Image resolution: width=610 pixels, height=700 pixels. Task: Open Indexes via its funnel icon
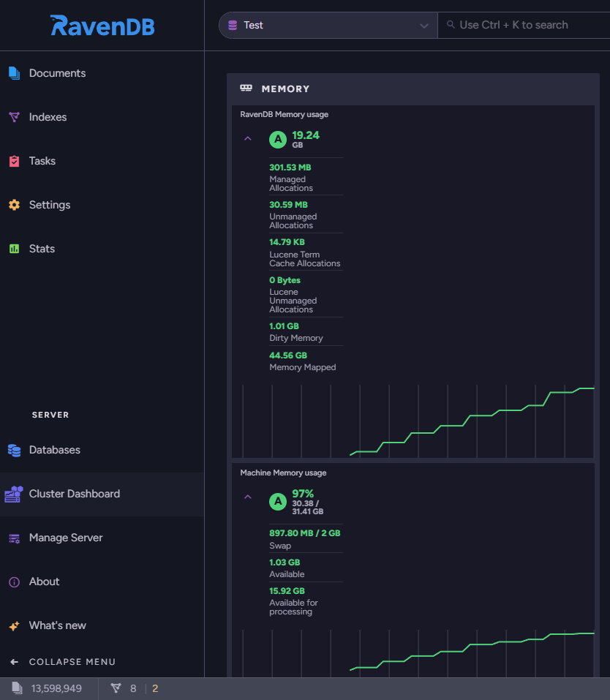coord(15,117)
